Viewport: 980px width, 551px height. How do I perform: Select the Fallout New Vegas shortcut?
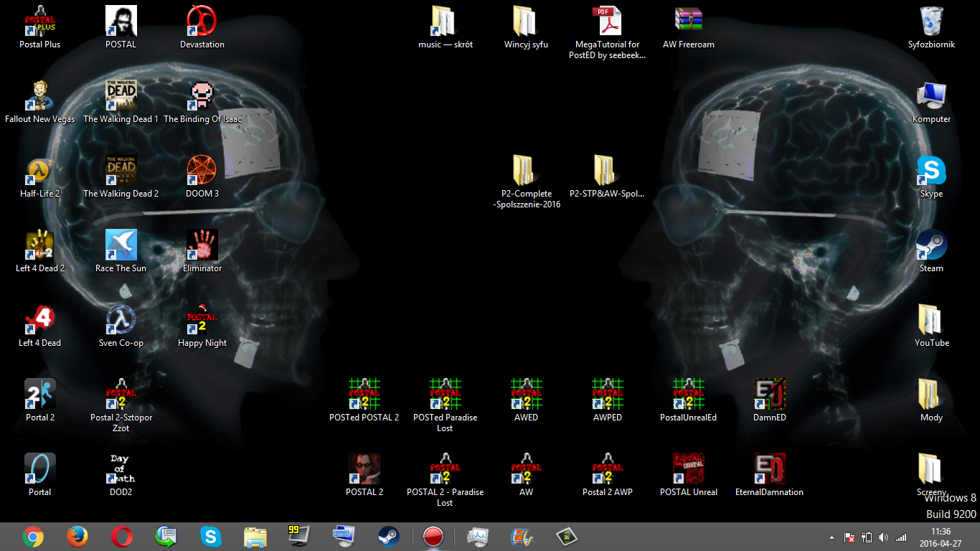click(40, 102)
